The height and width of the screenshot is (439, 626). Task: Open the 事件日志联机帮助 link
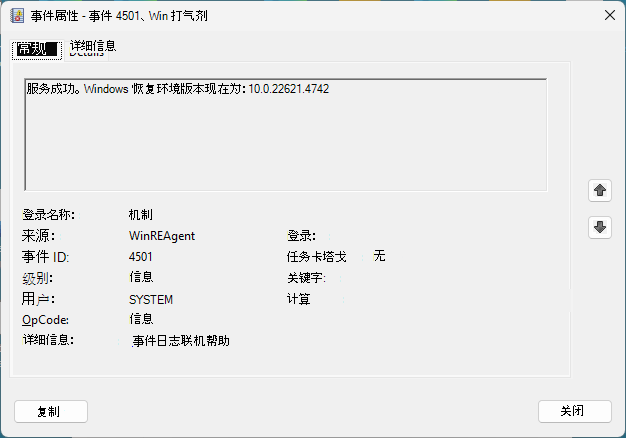(x=181, y=341)
